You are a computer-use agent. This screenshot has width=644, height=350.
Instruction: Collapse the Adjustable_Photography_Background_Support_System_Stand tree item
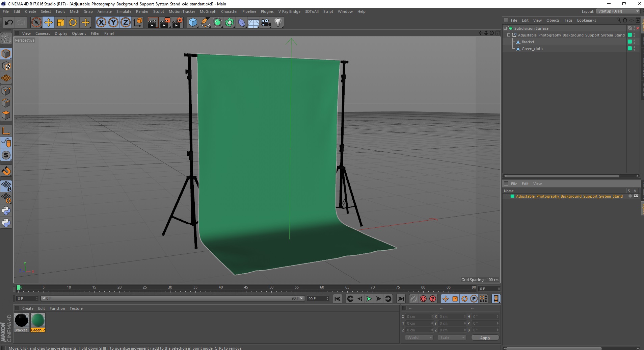pyautogui.click(x=509, y=35)
